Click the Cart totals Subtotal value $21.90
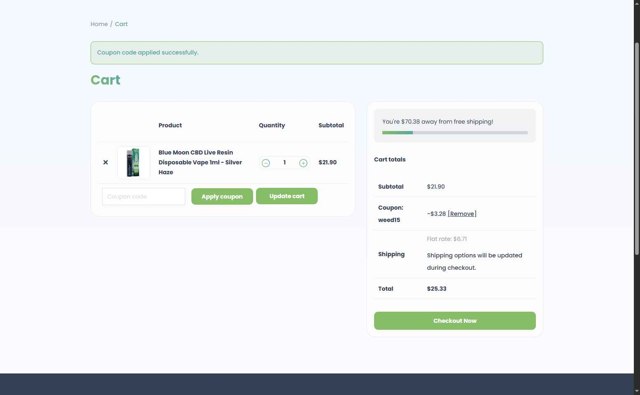This screenshot has width=640, height=395. click(436, 186)
